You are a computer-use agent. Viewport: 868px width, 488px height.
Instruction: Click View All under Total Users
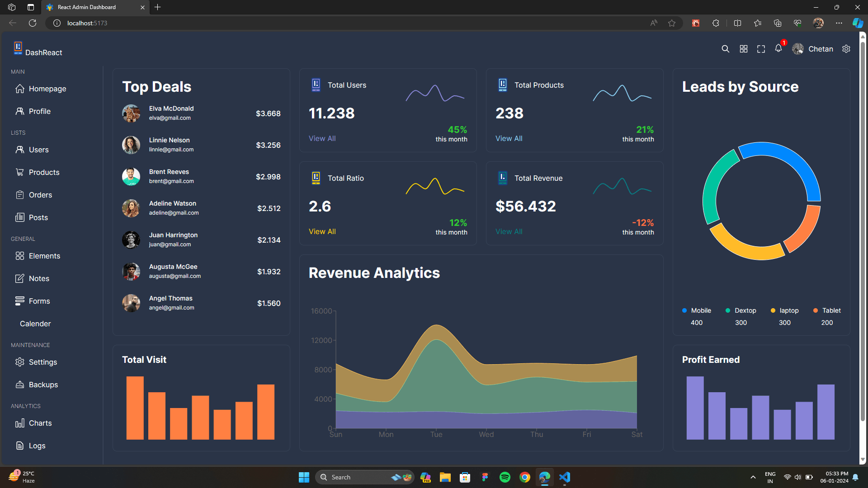point(322,138)
